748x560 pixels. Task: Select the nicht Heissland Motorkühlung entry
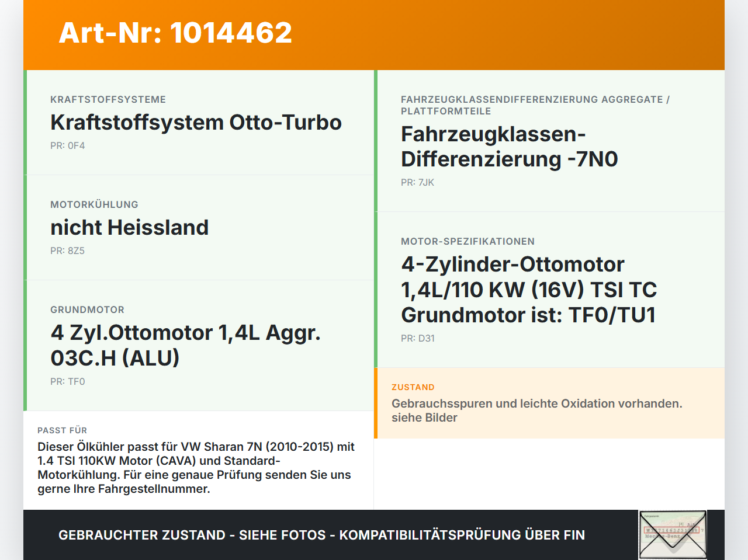click(x=129, y=228)
